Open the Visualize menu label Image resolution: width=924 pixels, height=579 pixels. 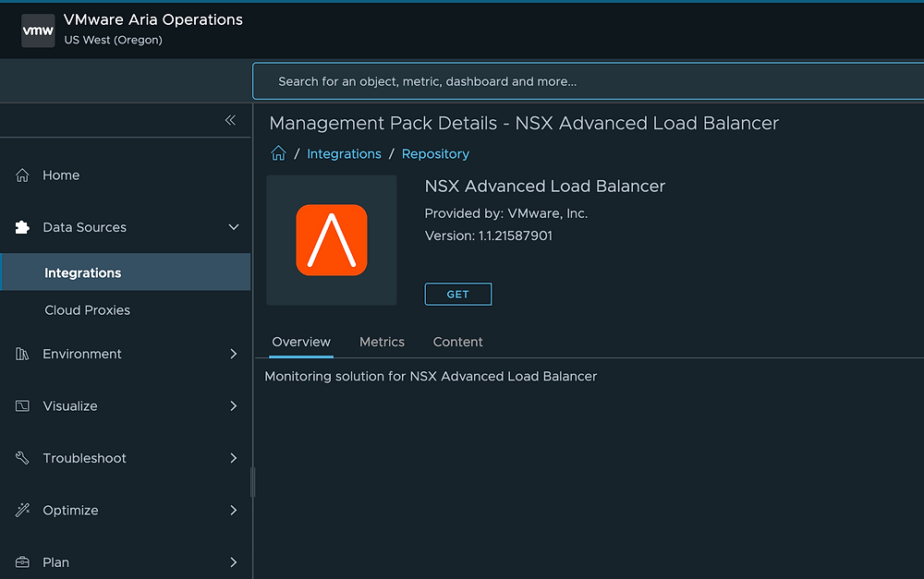click(x=70, y=405)
